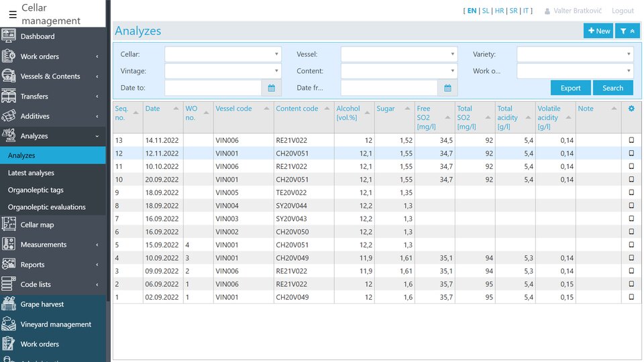644x362 pixels.
Task: Open the Cellar dropdown filter
Action: 223,54
